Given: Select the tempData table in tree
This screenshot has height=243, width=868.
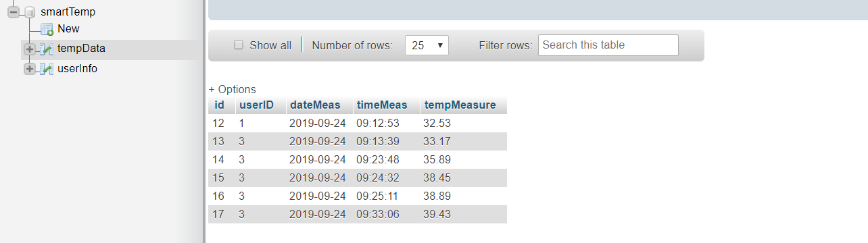Looking at the screenshot, I should (x=81, y=49).
